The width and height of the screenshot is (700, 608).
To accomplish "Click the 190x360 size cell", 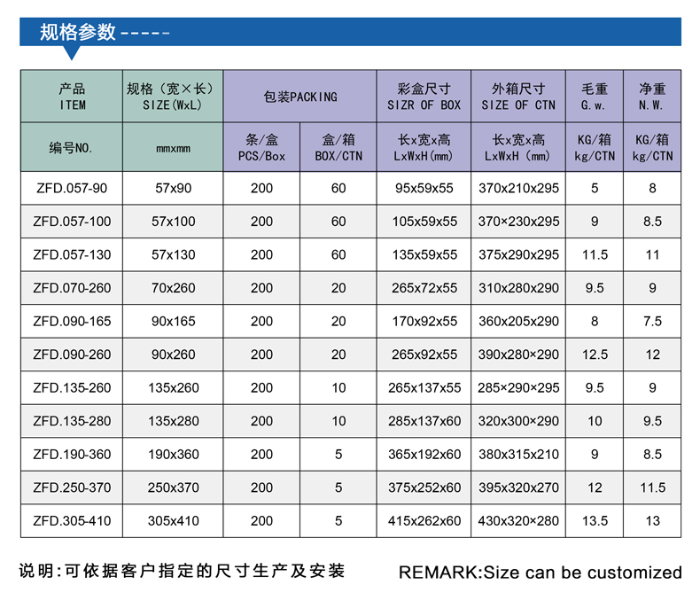I will click(173, 455).
